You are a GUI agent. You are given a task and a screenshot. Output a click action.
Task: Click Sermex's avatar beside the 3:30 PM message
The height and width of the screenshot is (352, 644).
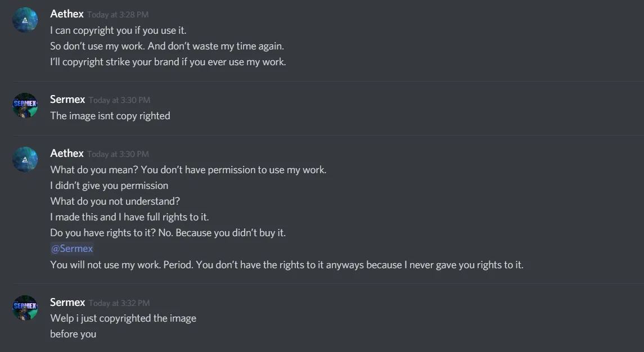pyautogui.click(x=25, y=106)
